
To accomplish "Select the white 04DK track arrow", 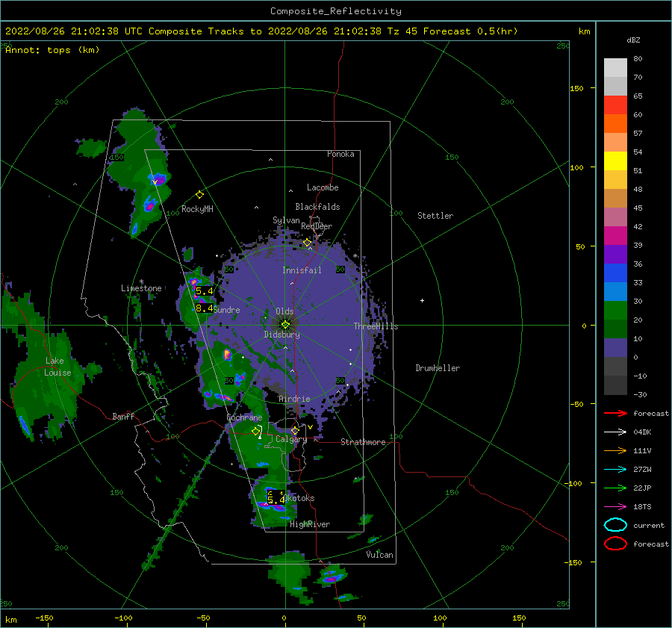I will point(615,432).
